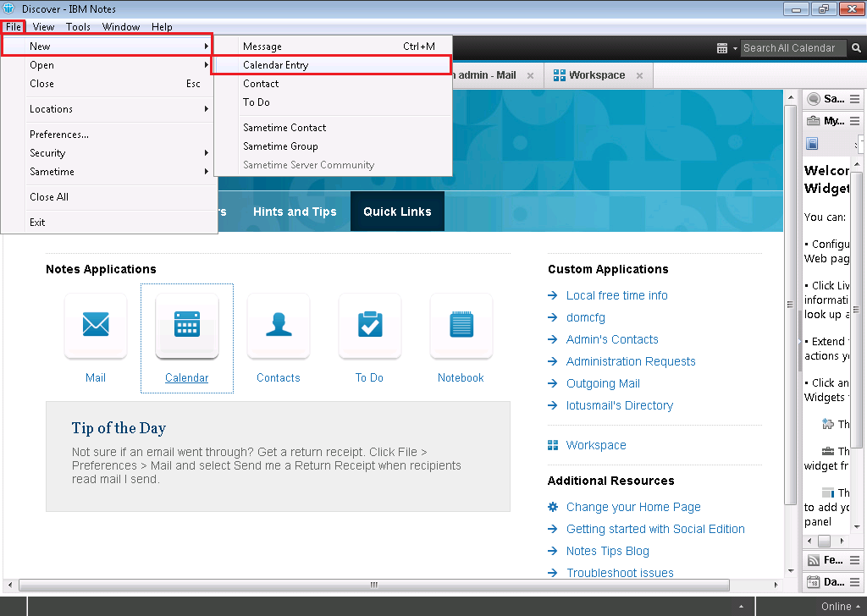Expand the Security submenu

pos(207,153)
